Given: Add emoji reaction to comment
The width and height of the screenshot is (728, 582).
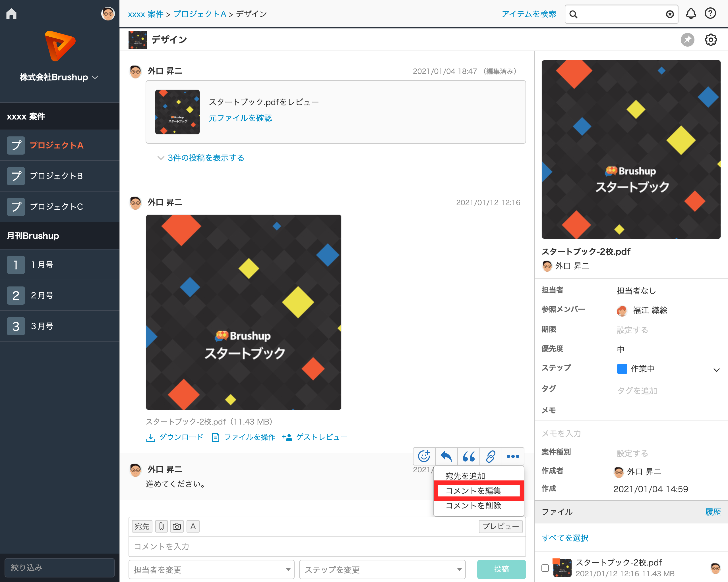Looking at the screenshot, I should coord(424,456).
